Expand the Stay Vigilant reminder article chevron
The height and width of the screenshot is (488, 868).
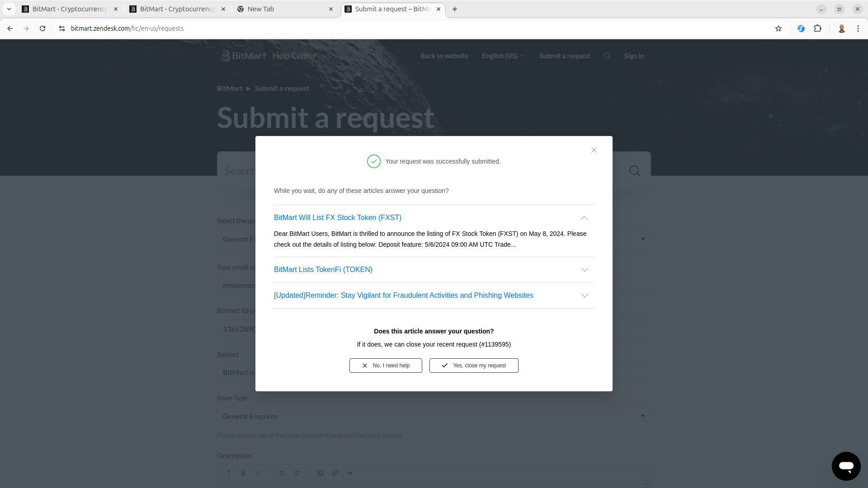(585, 296)
